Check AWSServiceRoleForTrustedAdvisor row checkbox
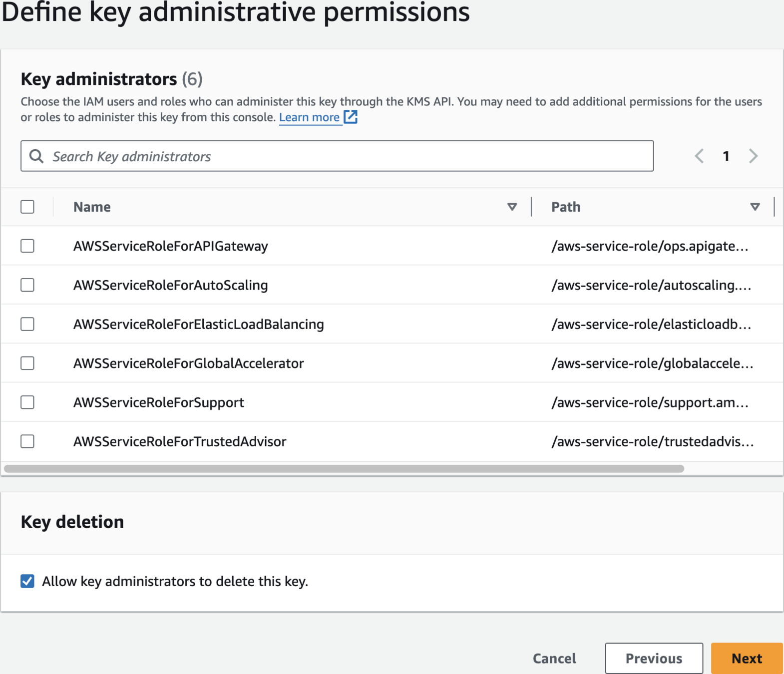784x674 pixels. point(27,441)
